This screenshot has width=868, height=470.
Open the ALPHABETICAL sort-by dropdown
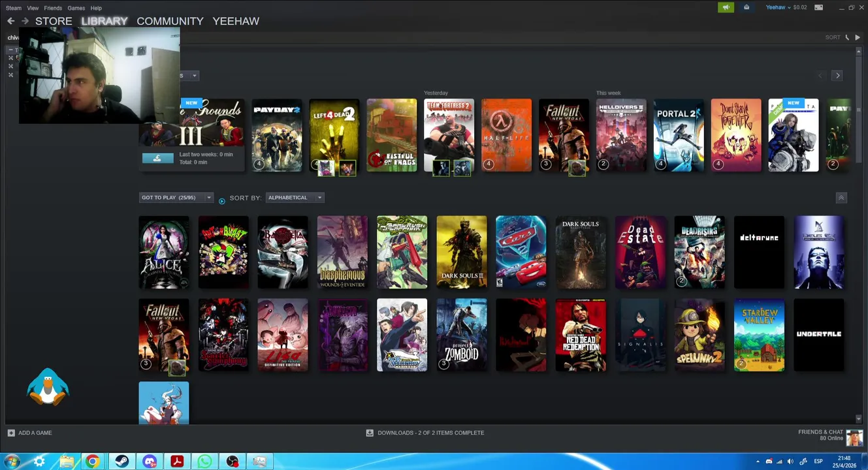(295, 197)
